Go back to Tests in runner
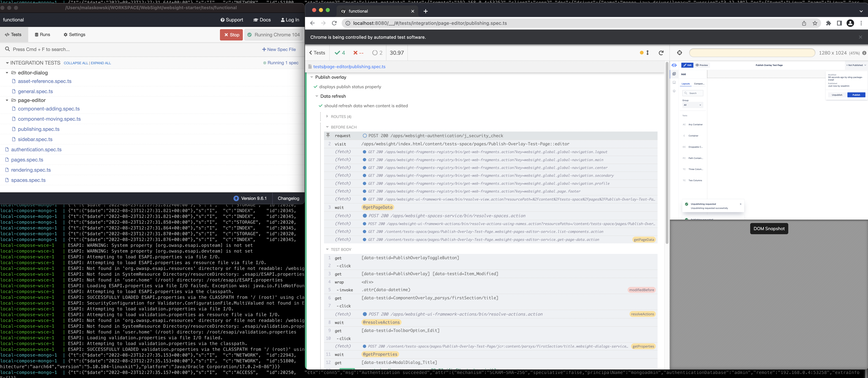Screen dimensions: 868x378 (x=317, y=53)
